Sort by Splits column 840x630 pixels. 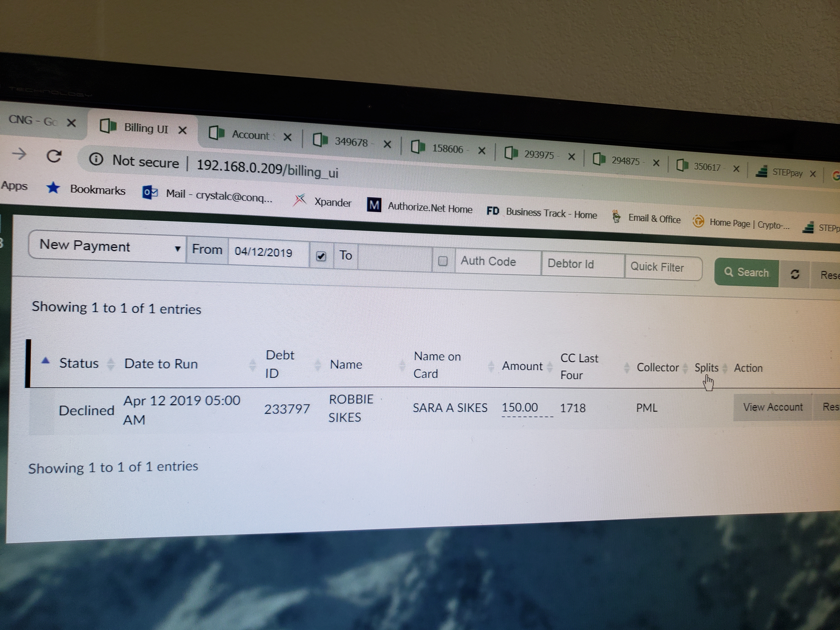tap(706, 367)
